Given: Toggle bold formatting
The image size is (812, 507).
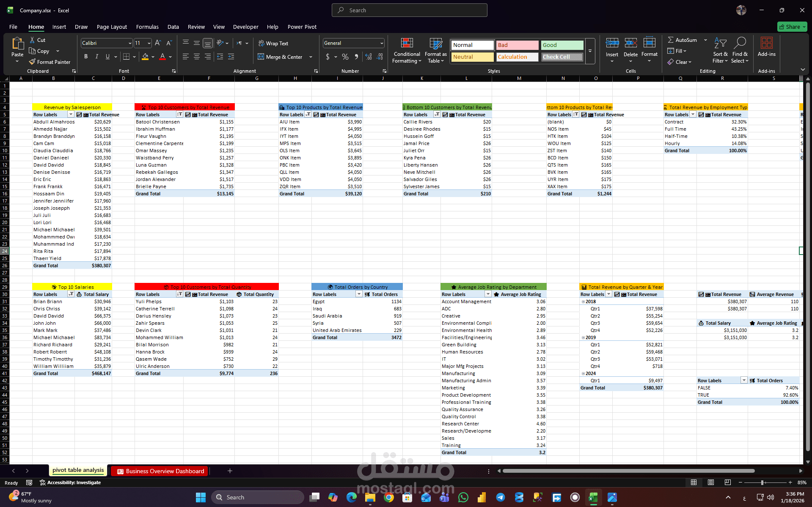Looking at the screenshot, I should [86, 57].
